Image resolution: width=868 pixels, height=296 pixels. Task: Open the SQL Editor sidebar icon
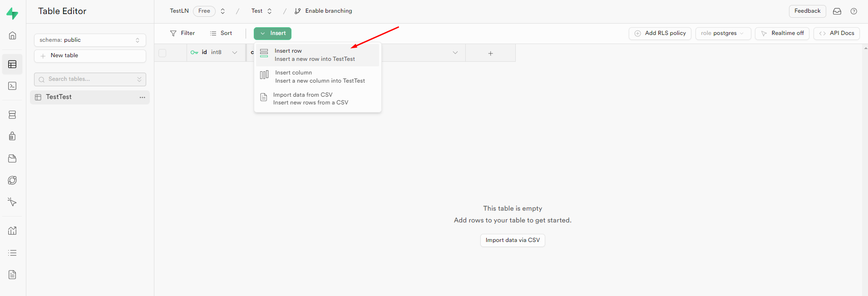pyautogui.click(x=12, y=86)
